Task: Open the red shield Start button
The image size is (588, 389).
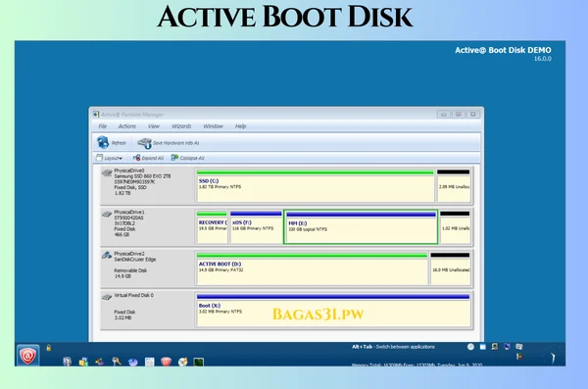Action: (x=27, y=356)
